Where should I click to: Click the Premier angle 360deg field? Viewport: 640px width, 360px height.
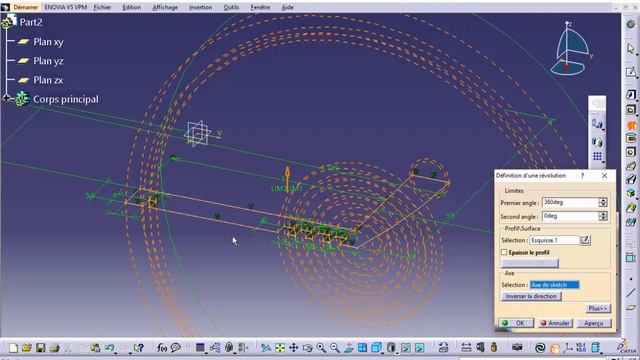(x=570, y=202)
